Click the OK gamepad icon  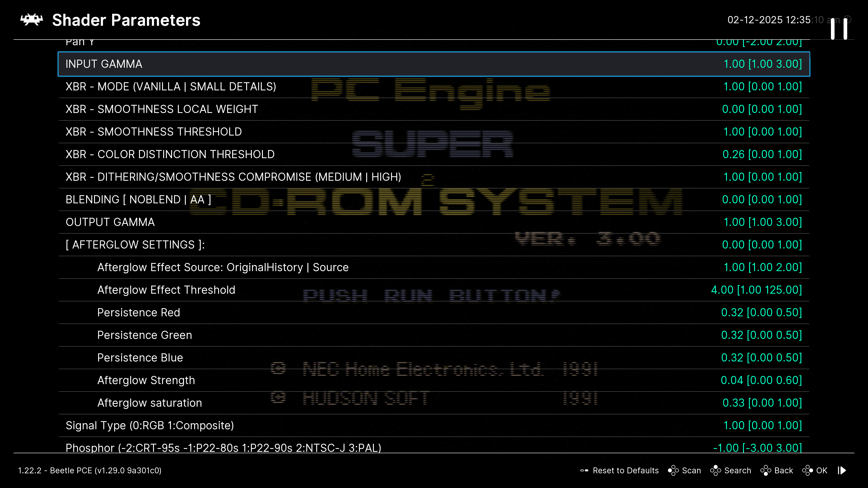807,470
